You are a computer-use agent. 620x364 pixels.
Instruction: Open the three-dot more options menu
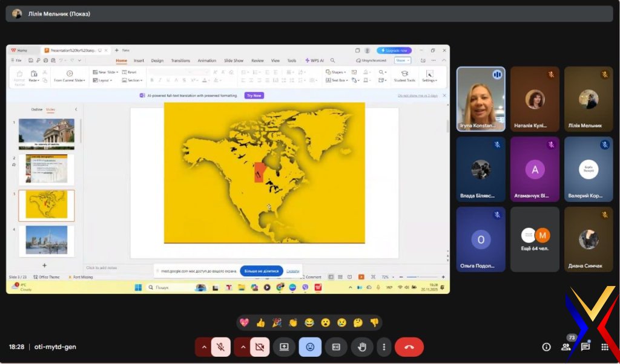click(384, 347)
